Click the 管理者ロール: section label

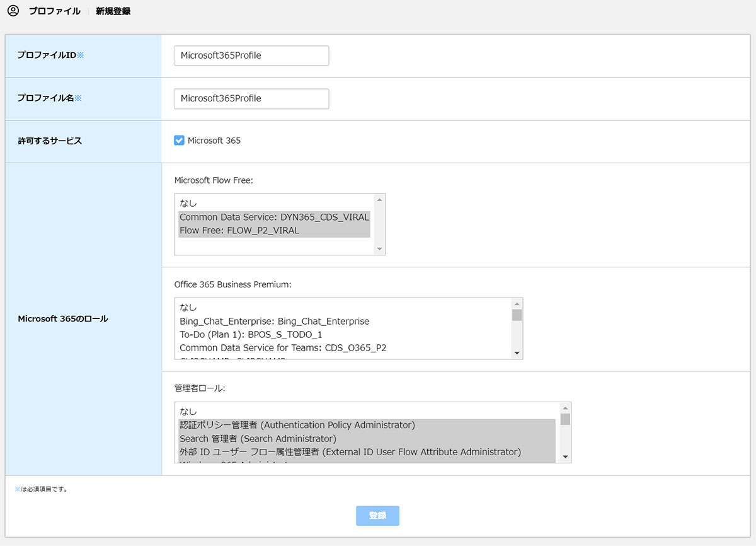click(200, 388)
